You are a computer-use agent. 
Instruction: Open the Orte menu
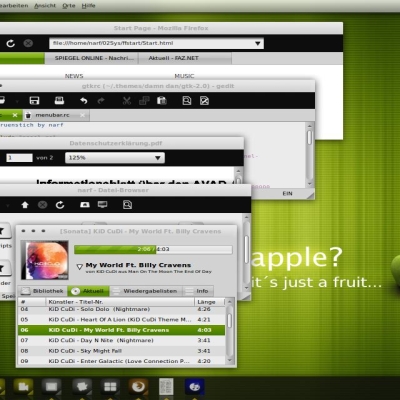[x=69, y=6]
